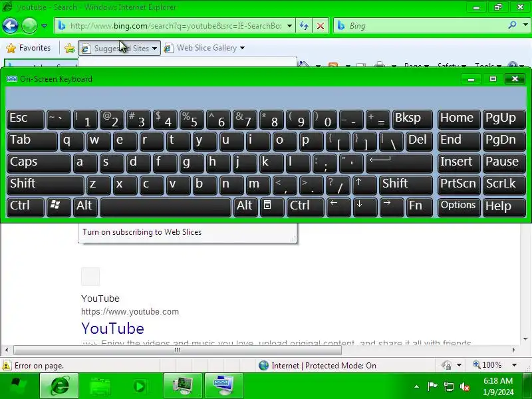
Task: Click the number 5 key
Action: (x=192, y=120)
